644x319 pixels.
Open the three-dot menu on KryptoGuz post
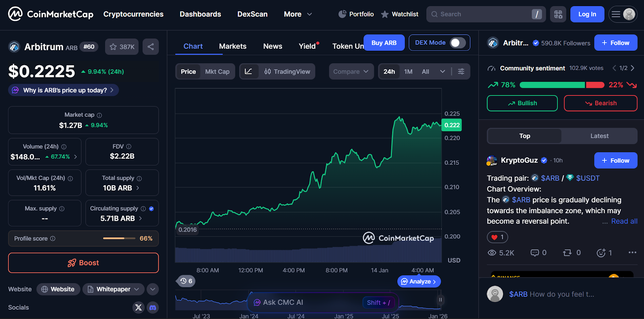632,253
